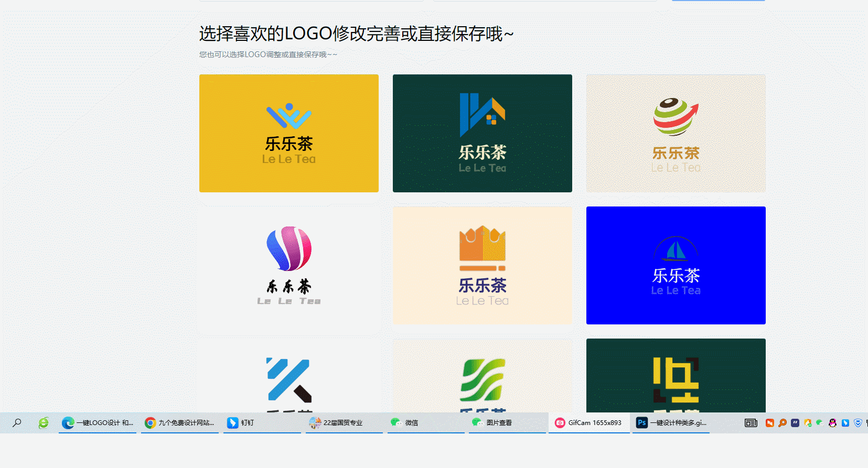Image resolution: width=868 pixels, height=468 pixels.
Task: Click the orange magnifier tray icon
Action: [783, 423]
